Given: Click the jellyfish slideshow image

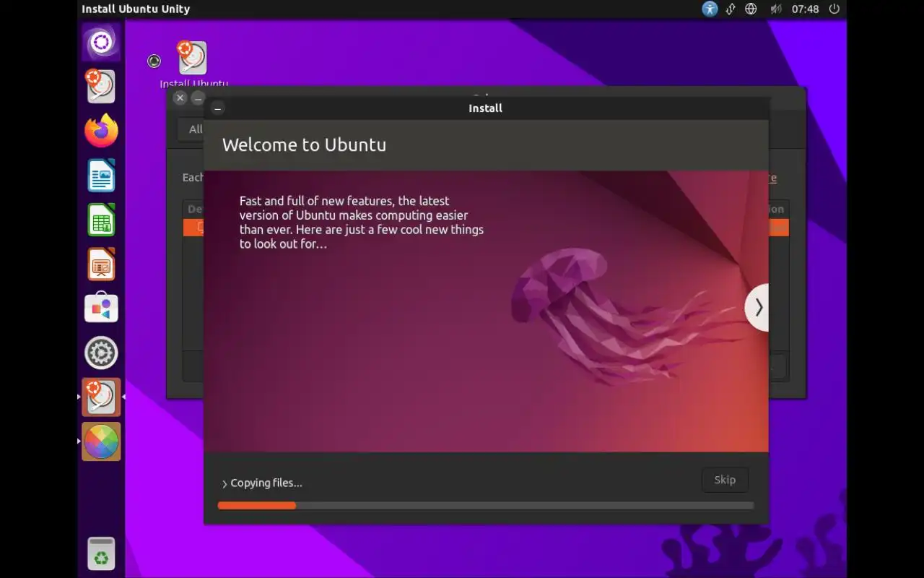Looking at the screenshot, I should [x=486, y=311].
